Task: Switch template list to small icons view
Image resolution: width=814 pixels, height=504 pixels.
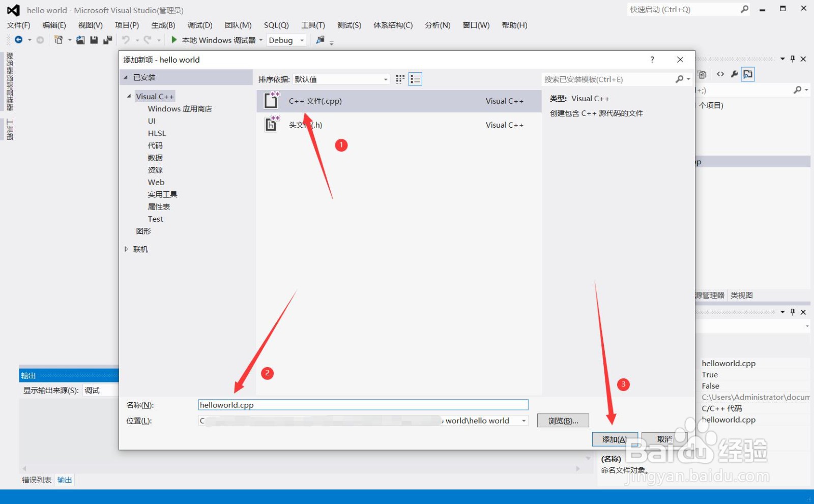Action: click(x=400, y=79)
